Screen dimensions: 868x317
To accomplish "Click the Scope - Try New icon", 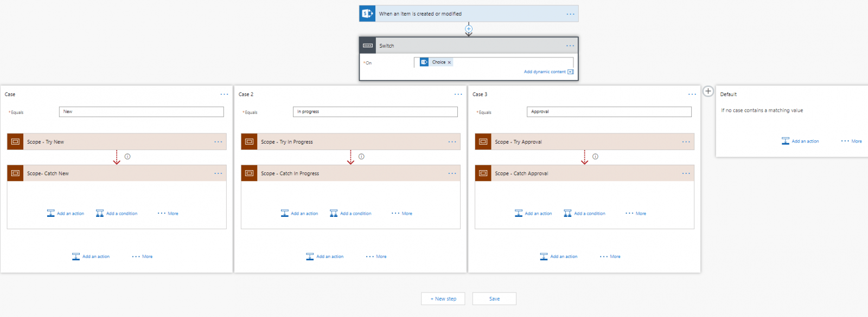I will [15, 141].
